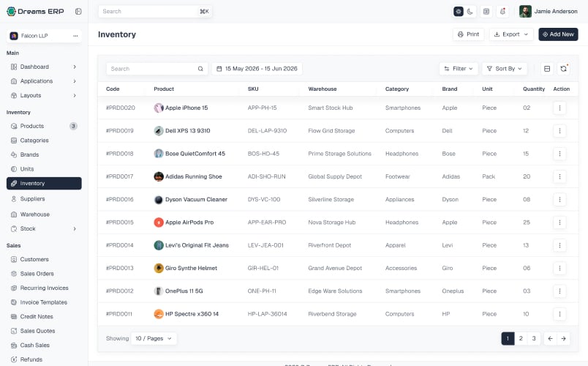Screen dimensions: 588x366
Task: Open the Sort By dropdown
Action: 505,69
